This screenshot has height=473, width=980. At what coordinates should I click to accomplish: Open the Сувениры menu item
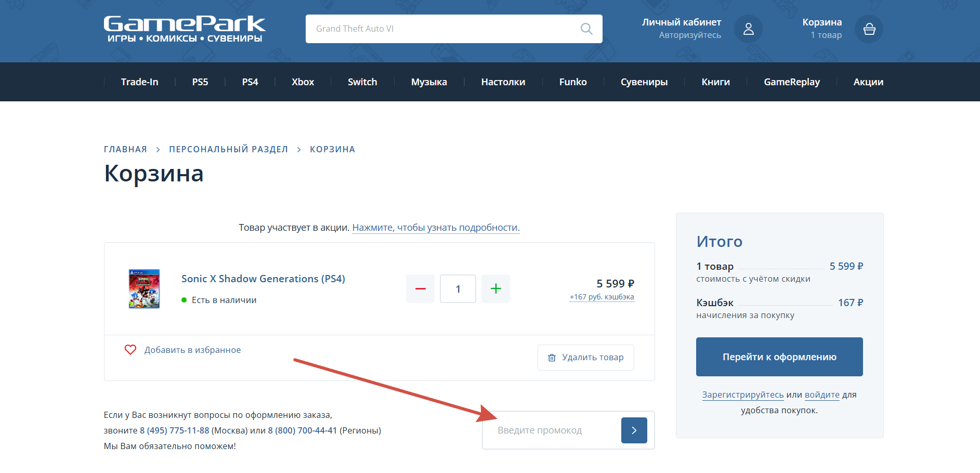point(644,82)
